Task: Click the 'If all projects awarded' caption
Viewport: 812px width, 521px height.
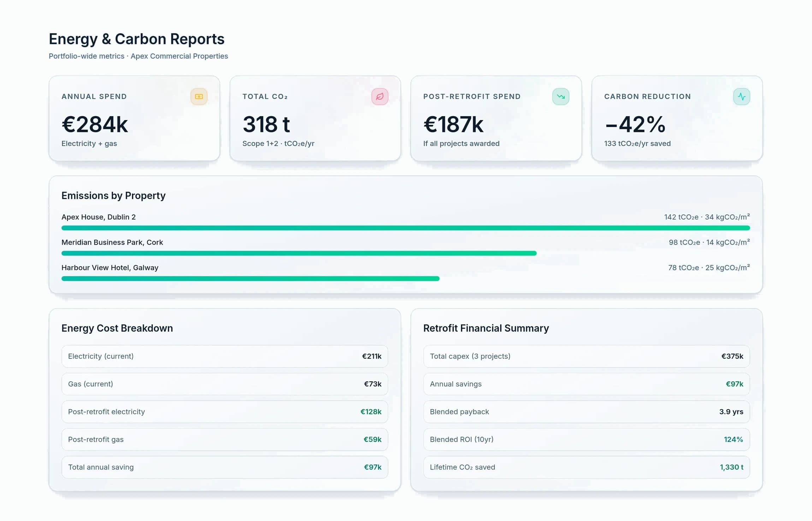Action: click(x=461, y=144)
